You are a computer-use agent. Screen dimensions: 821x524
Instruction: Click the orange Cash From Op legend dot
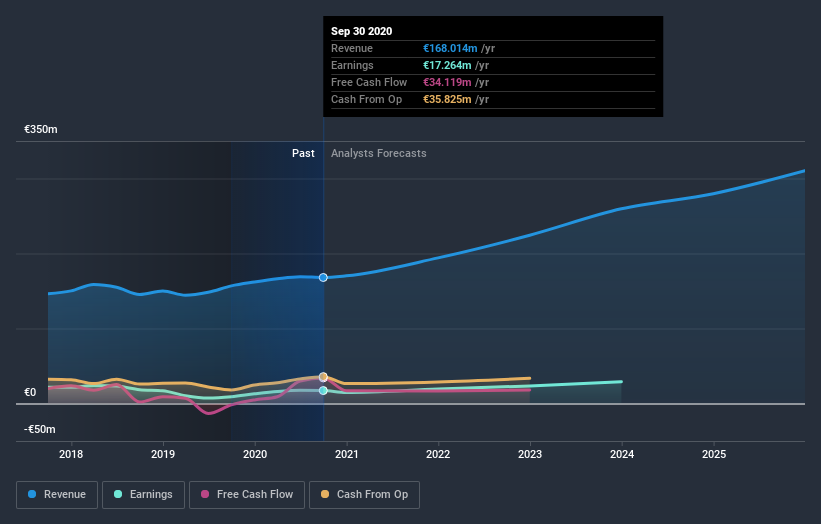point(325,494)
